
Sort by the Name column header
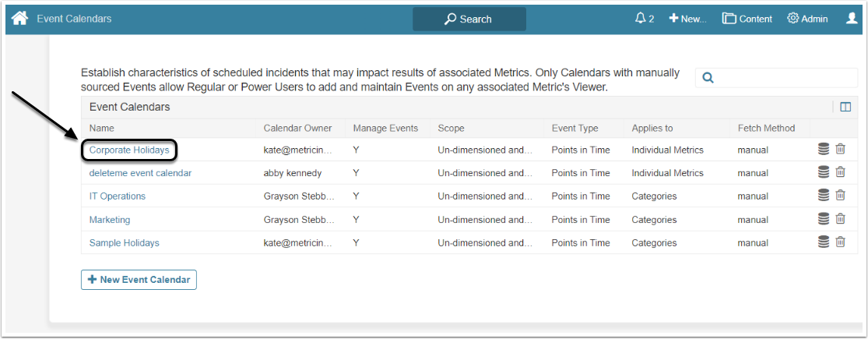pyautogui.click(x=102, y=128)
